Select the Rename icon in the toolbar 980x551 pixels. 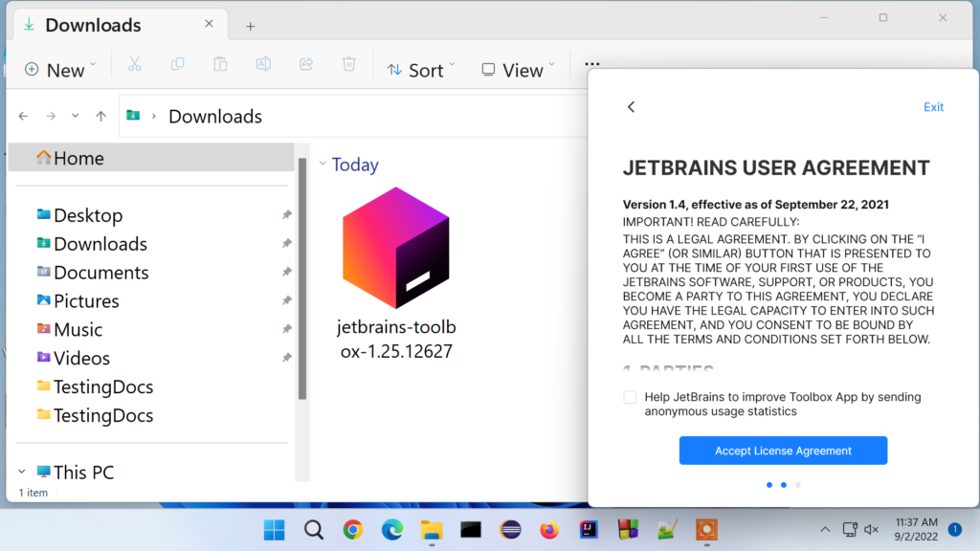coord(262,64)
